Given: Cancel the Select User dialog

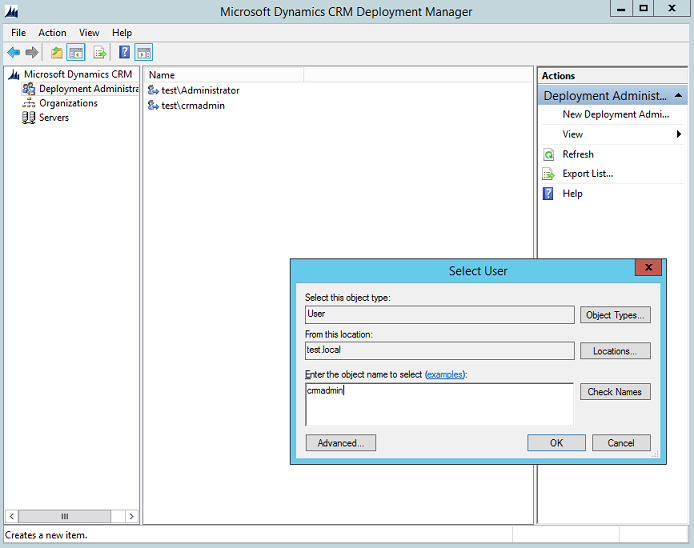Looking at the screenshot, I should tap(621, 443).
